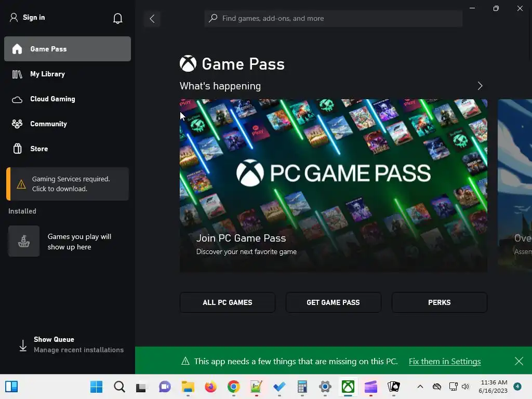Click the search magnifier icon in the search box

tap(212, 18)
